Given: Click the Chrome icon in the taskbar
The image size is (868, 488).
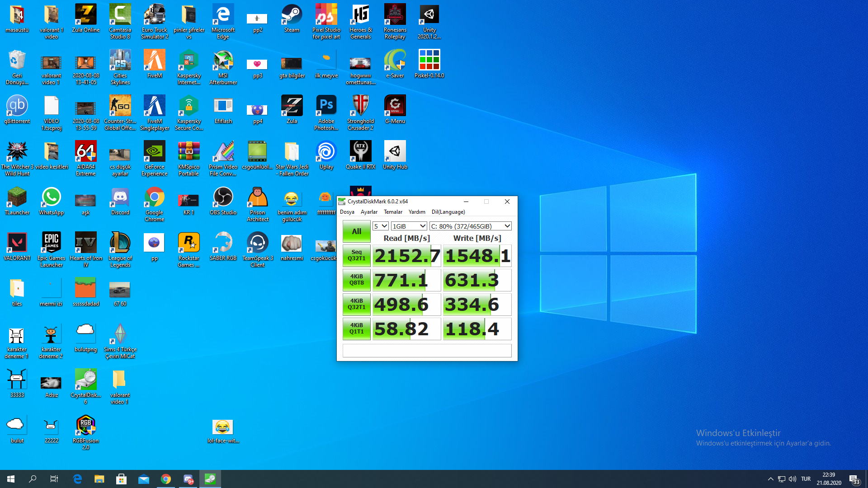Looking at the screenshot, I should (166, 479).
